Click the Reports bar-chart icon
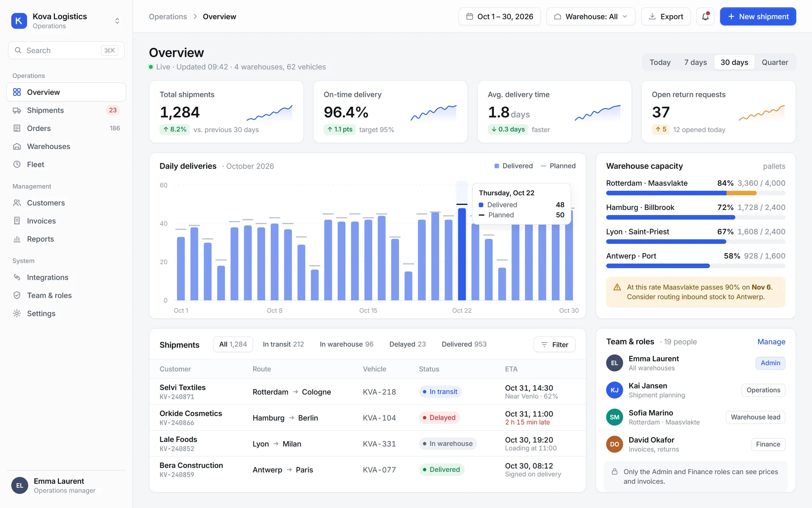Image resolution: width=812 pixels, height=508 pixels. click(17, 239)
